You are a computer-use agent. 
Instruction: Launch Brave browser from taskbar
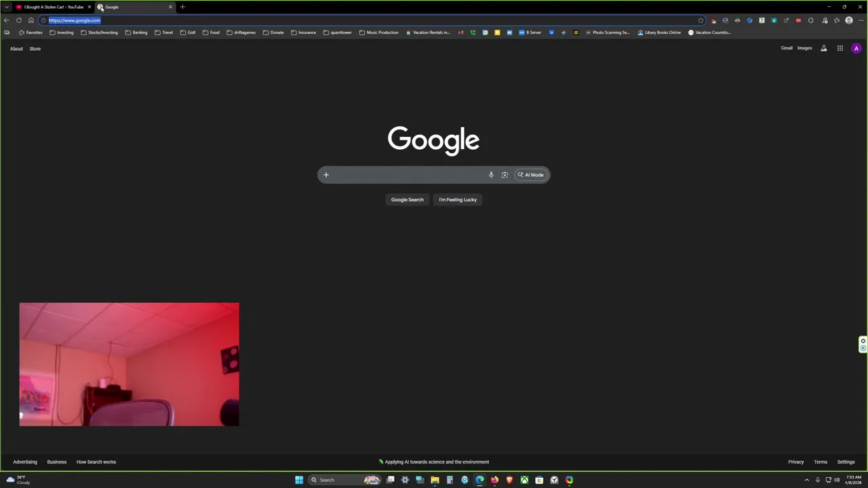509,480
